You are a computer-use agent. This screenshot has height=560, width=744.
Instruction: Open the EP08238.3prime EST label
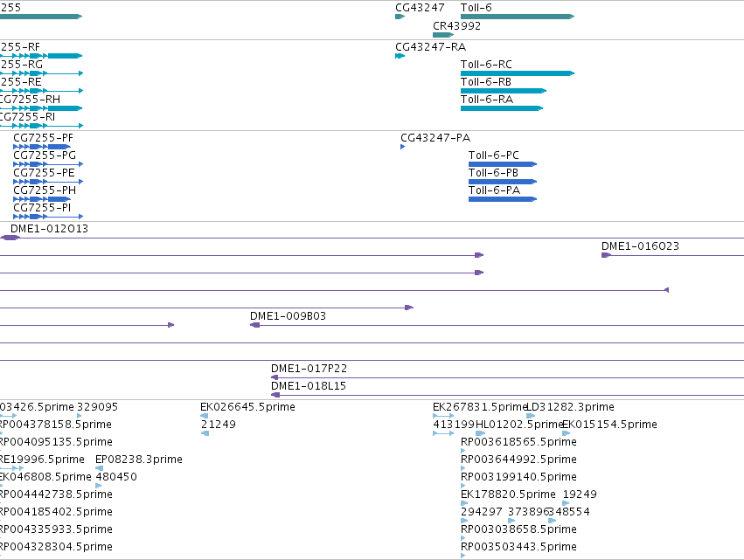pos(139,460)
